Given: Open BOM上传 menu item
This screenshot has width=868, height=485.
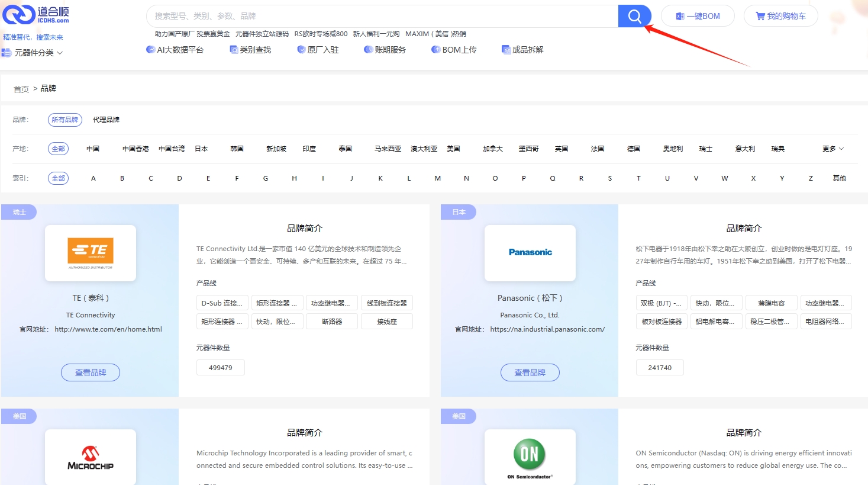Looking at the screenshot, I should (x=454, y=50).
